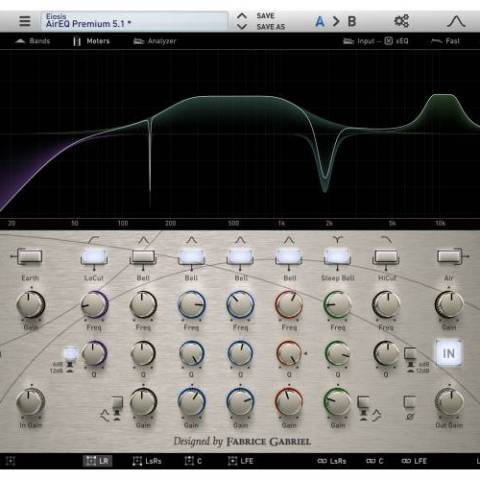The width and height of the screenshot is (480, 480).
Task: Click the Steep Bell Freq knob
Action: click(337, 305)
